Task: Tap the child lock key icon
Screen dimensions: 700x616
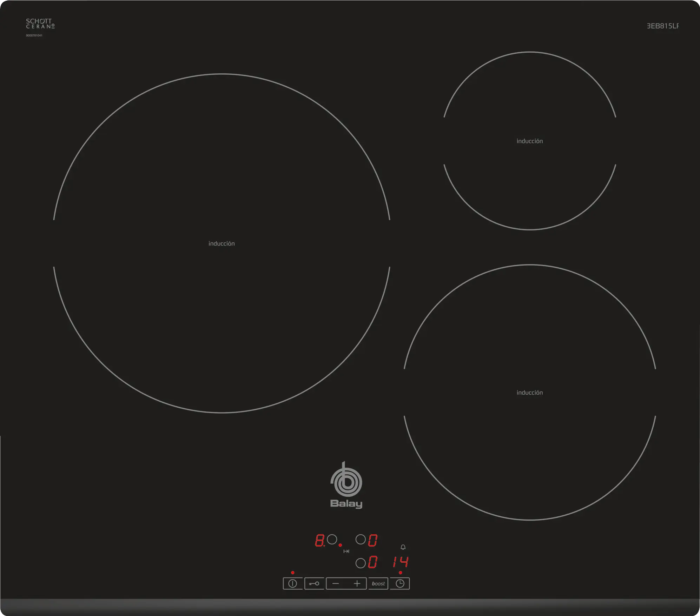Action: [314, 583]
